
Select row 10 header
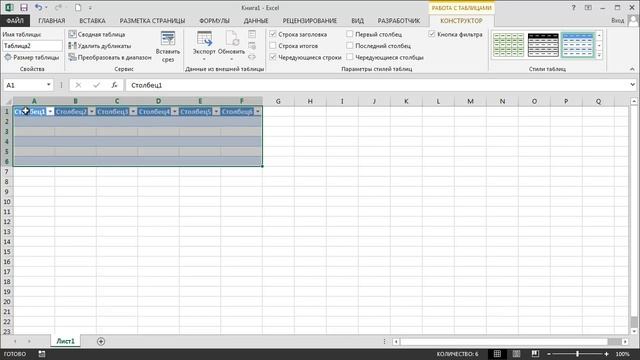7,202
